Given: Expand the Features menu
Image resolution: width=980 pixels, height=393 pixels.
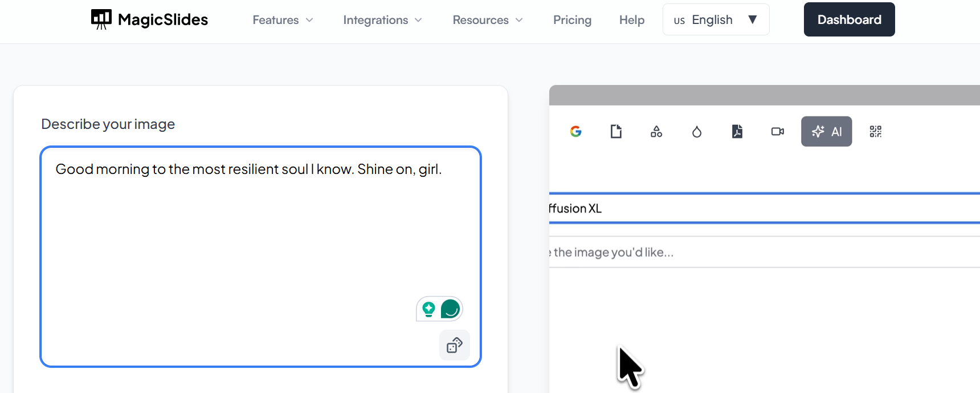Looking at the screenshot, I should pyautogui.click(x=283, y=20).
